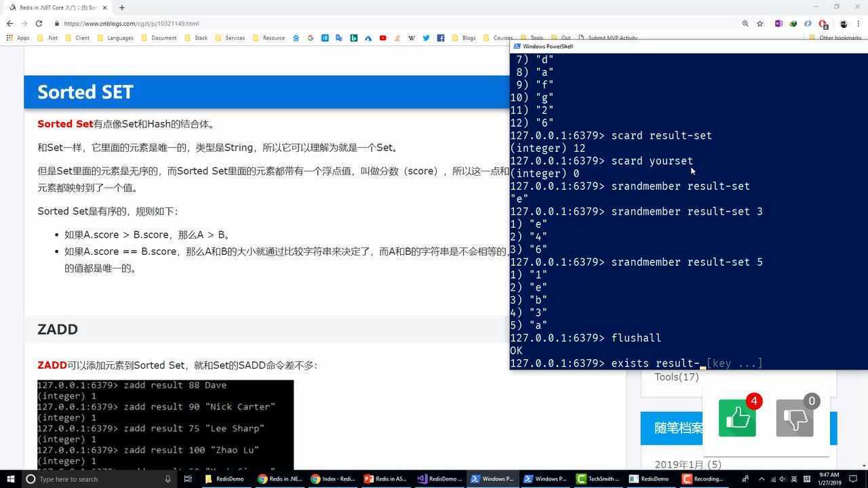
Task: Switch to Index - Redi... Chrome taskbar item
Action: 333,479
